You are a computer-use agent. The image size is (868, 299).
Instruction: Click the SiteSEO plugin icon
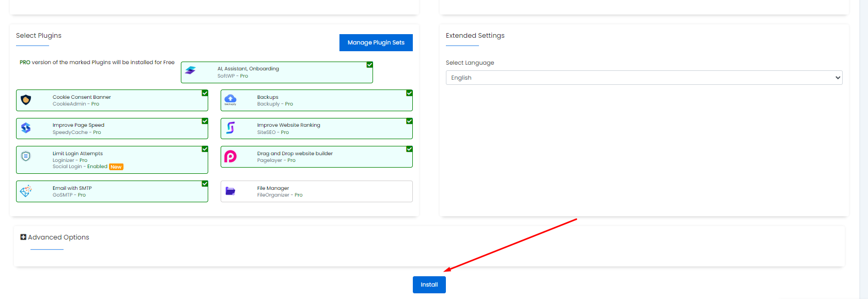230,128
